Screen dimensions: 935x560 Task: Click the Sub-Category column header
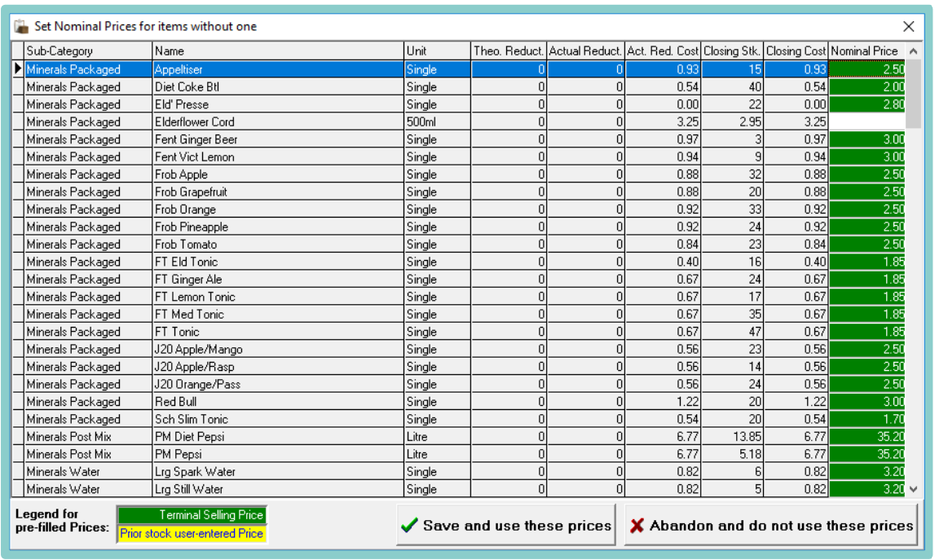click(88, 51)
